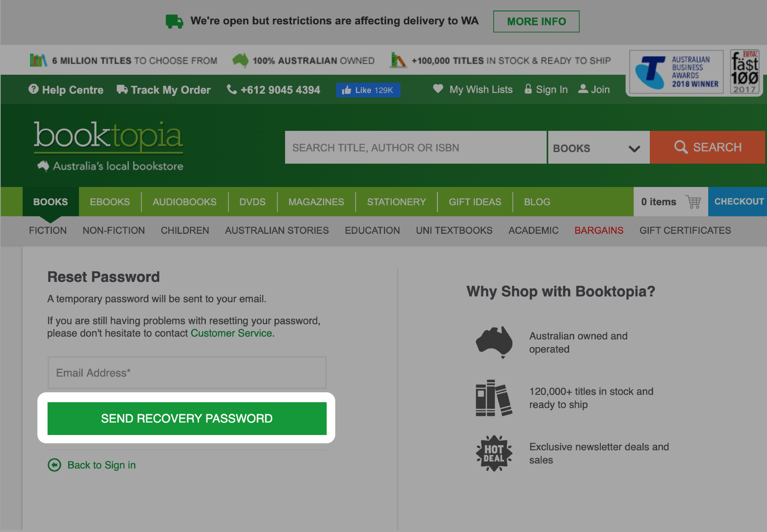This screenshot has width=767, height=532.
Task: Click 'Australian owned and operated' text
Action: (578, 342)
